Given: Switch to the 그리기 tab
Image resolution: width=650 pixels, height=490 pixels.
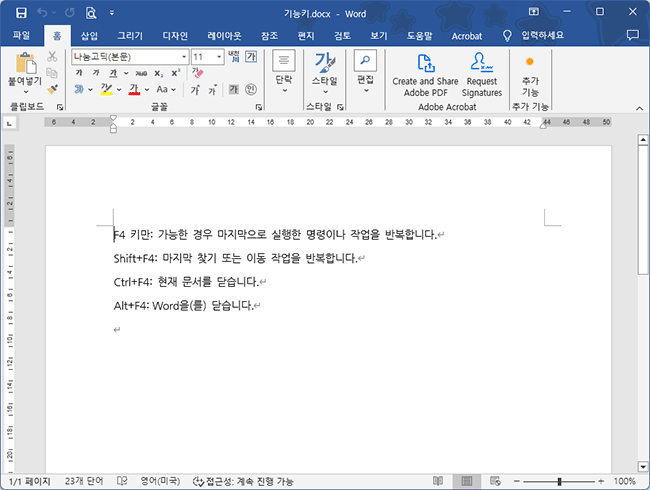Looking at the screenshot, I should click(130, 36).
